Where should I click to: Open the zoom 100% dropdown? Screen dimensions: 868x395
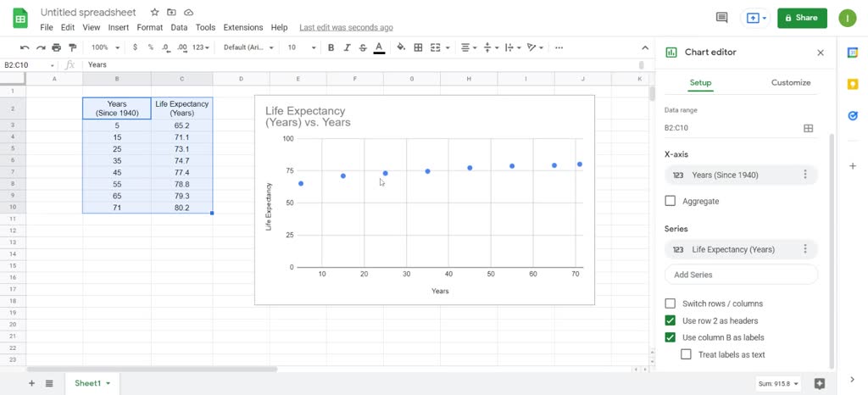pos(105,47)
